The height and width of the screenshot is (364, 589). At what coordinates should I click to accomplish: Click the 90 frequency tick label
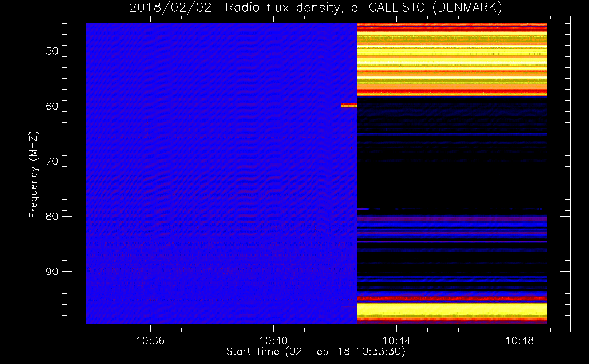(x=52, y=272)
